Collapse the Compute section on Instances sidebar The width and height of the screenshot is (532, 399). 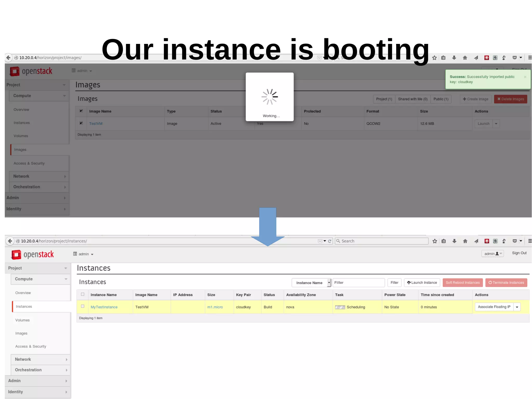click(41, 279)
